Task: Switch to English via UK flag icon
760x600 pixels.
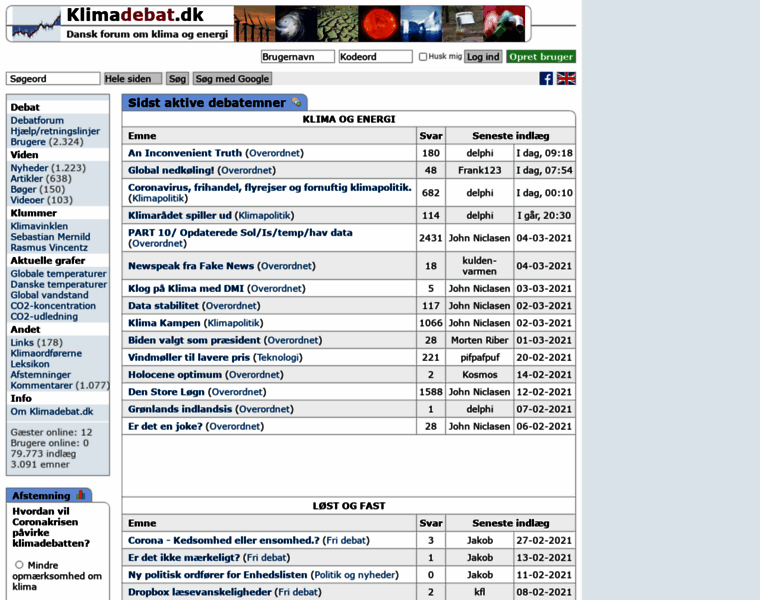Action: (x=566, y=79)
